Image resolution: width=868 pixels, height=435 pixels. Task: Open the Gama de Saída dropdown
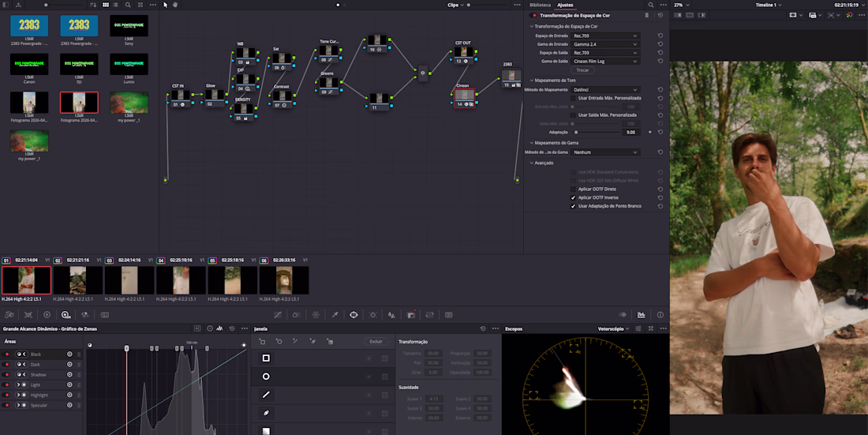click(606, 61)
